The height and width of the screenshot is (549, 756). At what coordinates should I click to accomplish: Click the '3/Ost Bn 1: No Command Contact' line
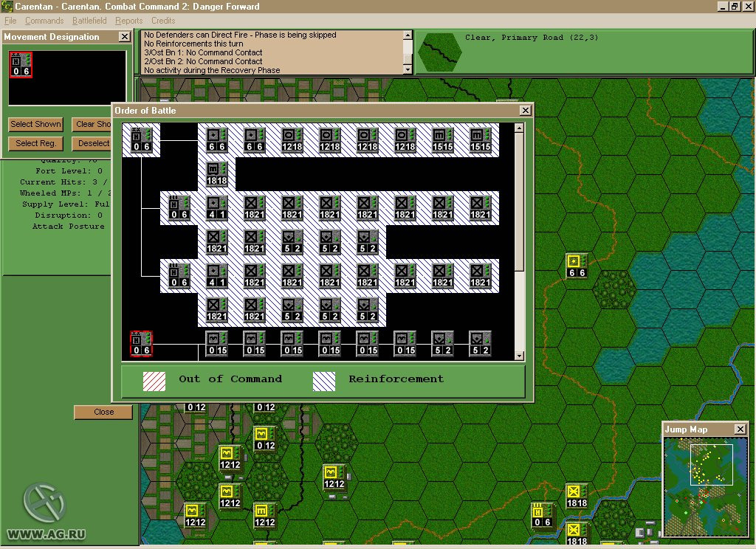click(x=203, y=52)
